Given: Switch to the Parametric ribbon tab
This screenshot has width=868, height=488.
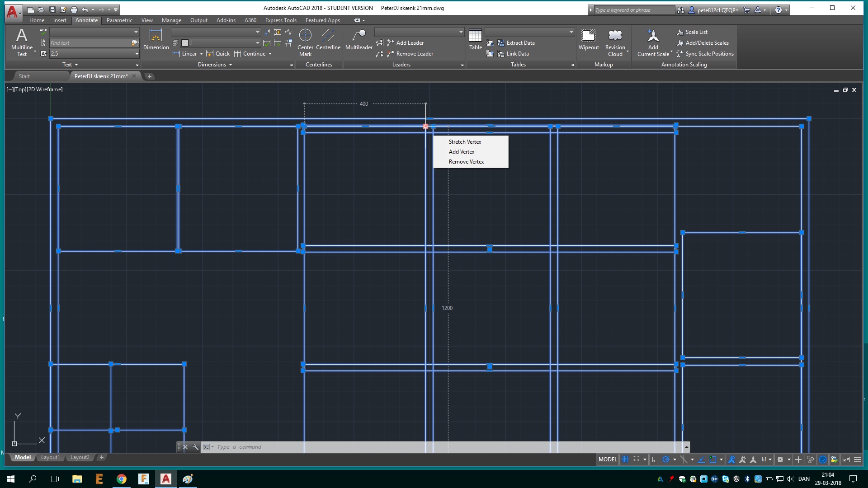Looking at the screenshot, I should point(119,20).
